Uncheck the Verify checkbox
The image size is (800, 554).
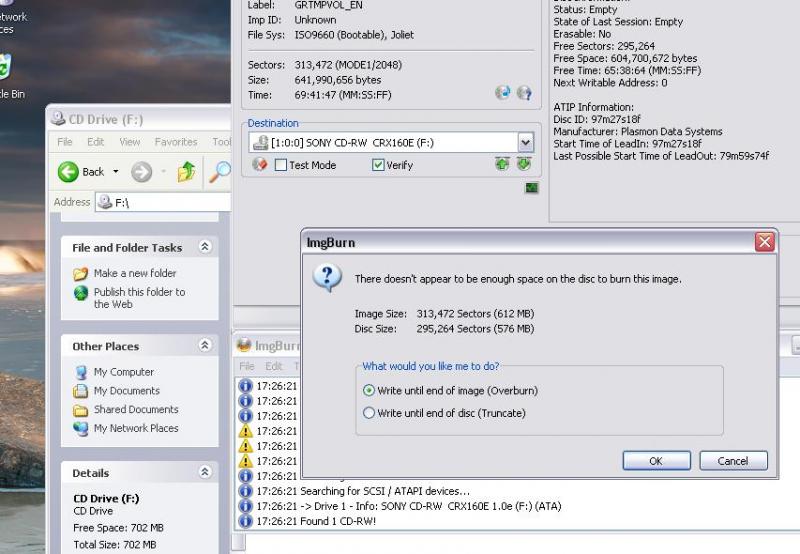378,165
